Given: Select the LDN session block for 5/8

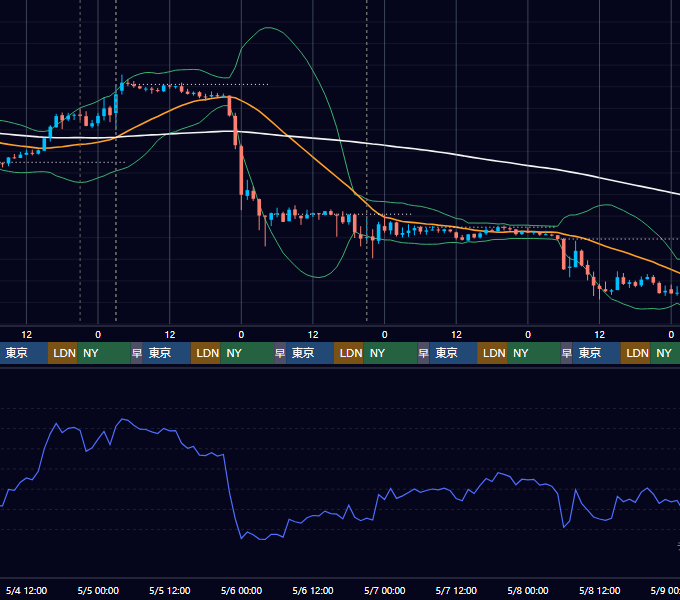Looking at the screenshot, I should (x=635, y=353).
